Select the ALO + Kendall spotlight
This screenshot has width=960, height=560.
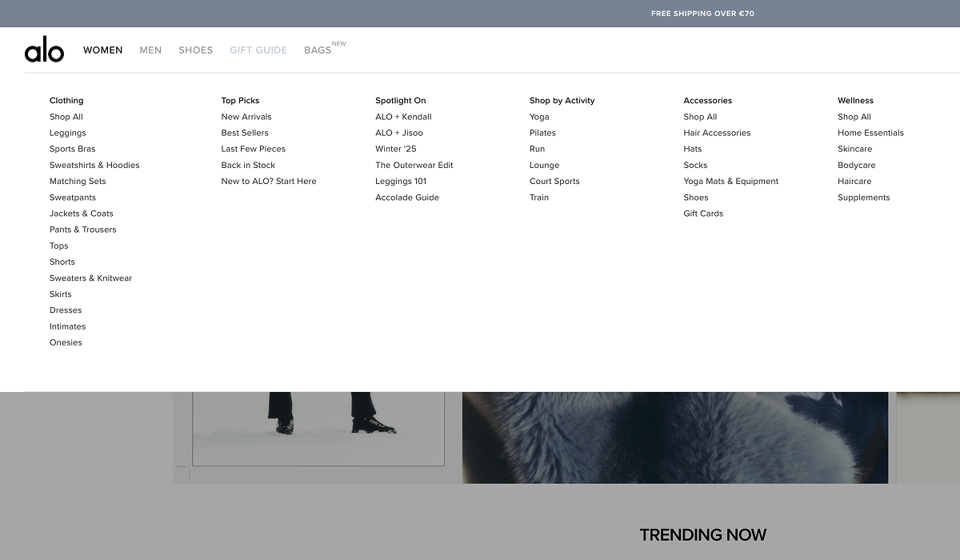pos(403,117)
